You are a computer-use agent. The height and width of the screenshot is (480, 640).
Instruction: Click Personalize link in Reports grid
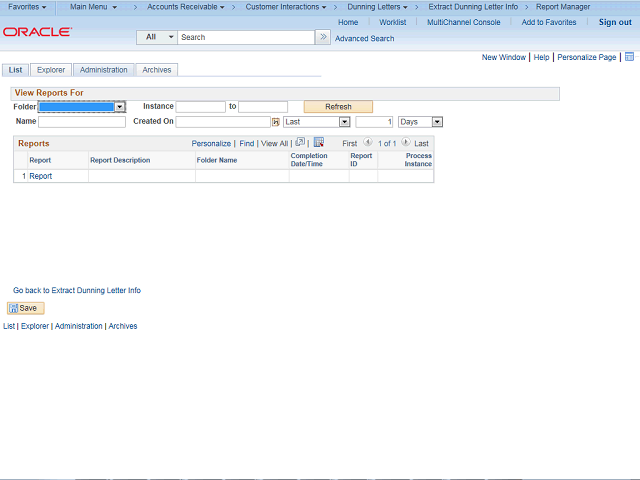(x=211, y=144)
